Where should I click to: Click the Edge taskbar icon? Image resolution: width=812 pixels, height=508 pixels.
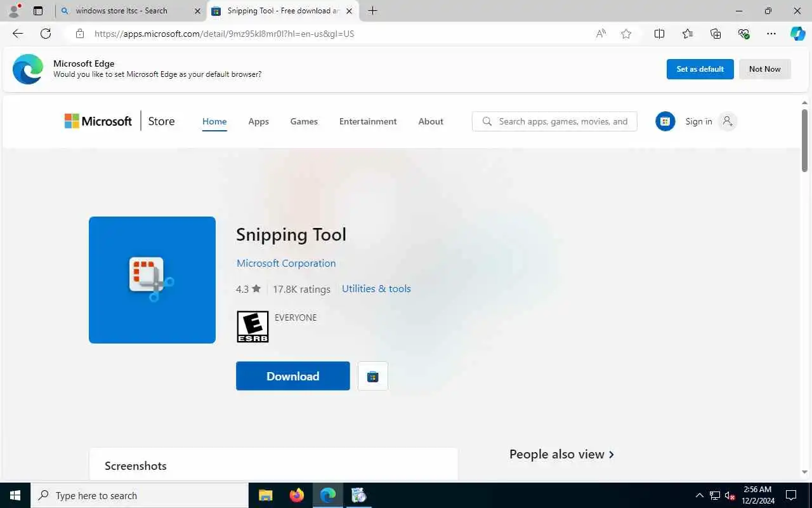point(328,495)
